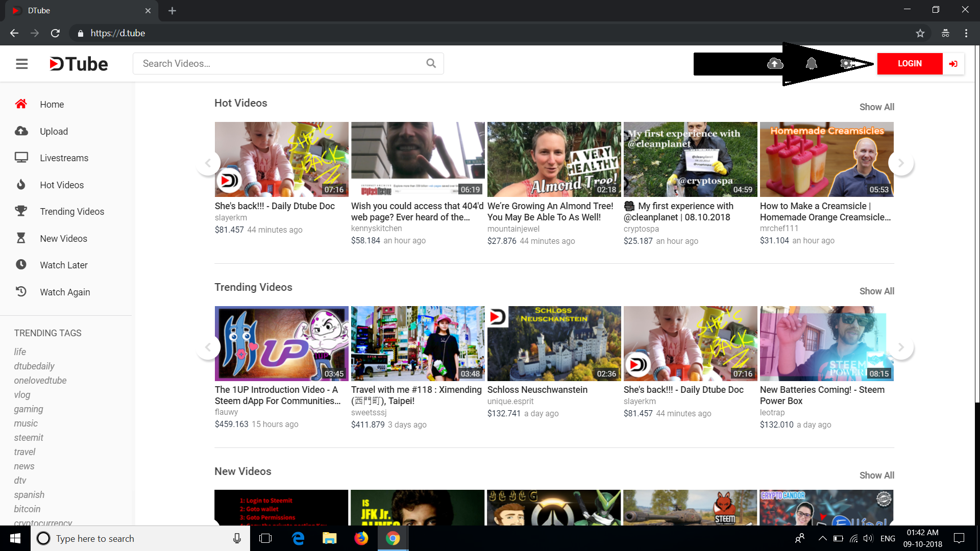
Task: Select the Watch Again history icon
Action: (21, 291)
